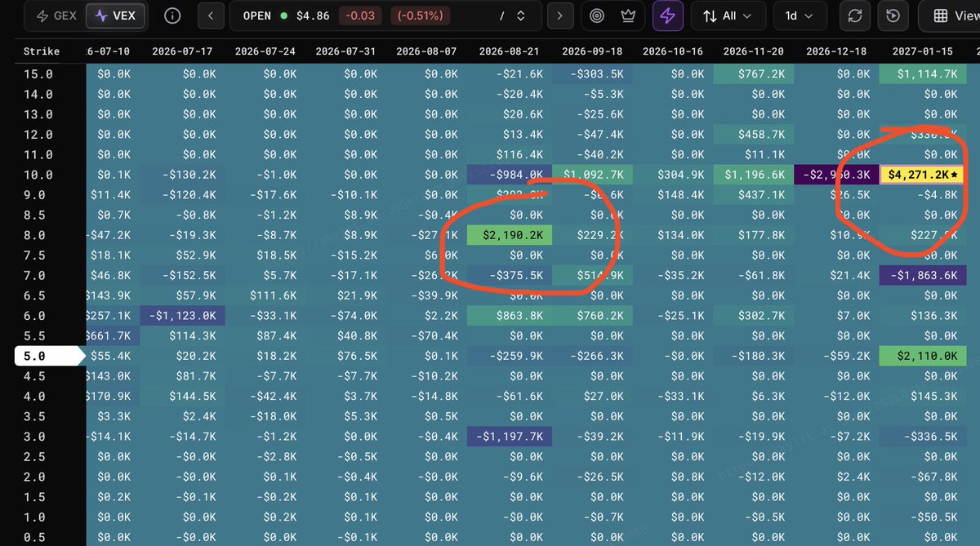This screenshot has height=546, width=980.
Task: Select the 2026-10-16 expiry column header
Action: (673, 51)
